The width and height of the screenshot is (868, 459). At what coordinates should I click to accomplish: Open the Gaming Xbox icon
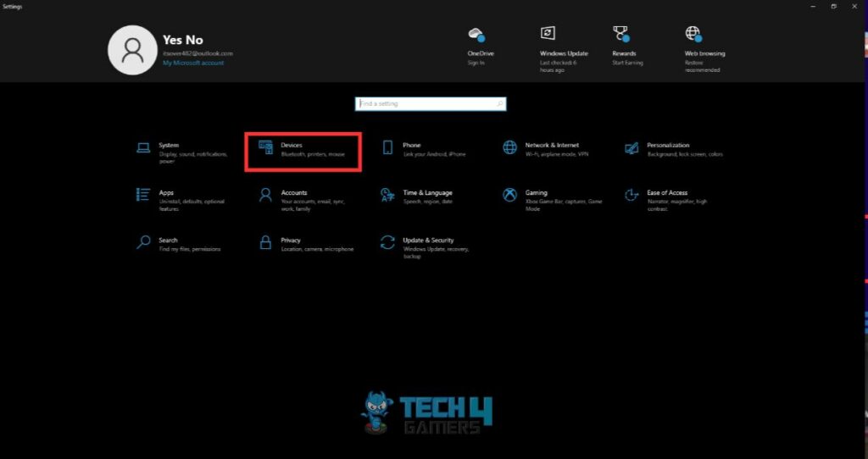click(x=509, y=195)
